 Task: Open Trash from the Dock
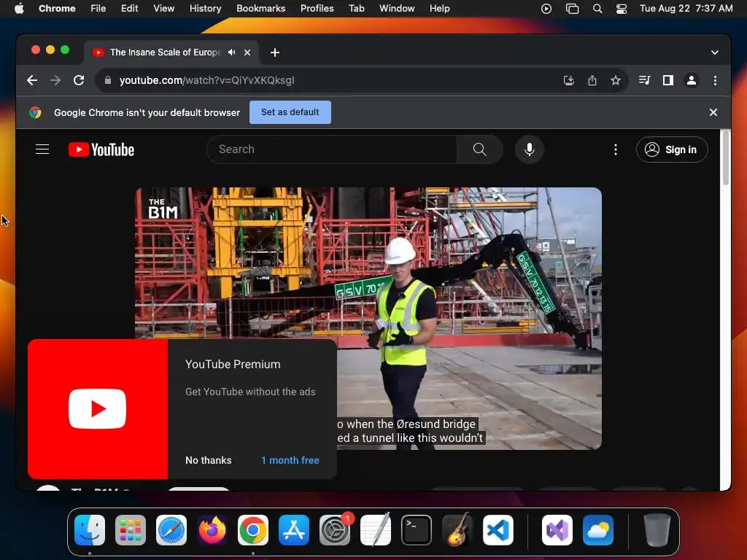657,530
